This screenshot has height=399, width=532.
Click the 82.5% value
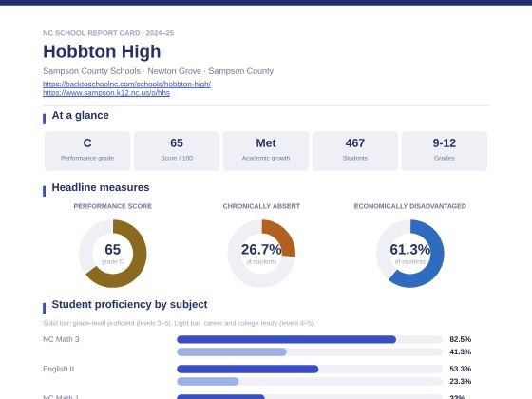click(x=461, y=339)
